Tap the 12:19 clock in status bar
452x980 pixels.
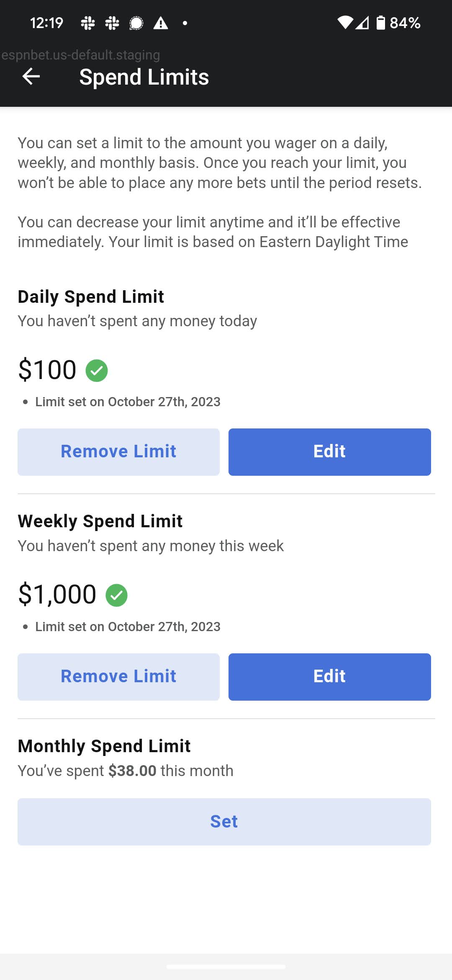point(46,23)
